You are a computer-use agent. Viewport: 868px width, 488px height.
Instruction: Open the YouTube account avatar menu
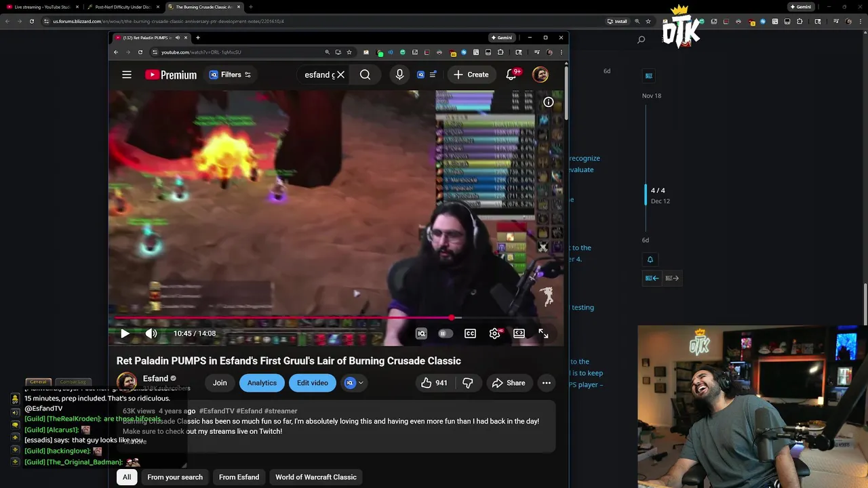[540, 75]
